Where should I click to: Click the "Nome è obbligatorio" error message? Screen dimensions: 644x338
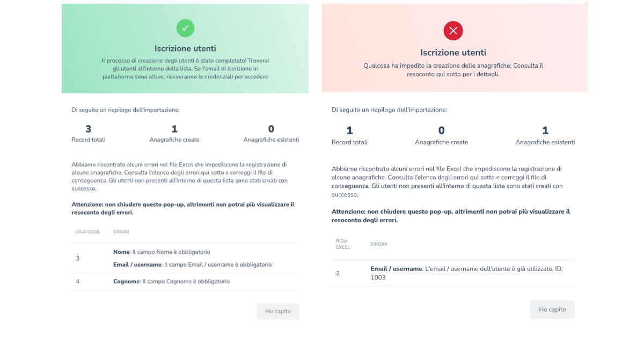coord(162,252)
